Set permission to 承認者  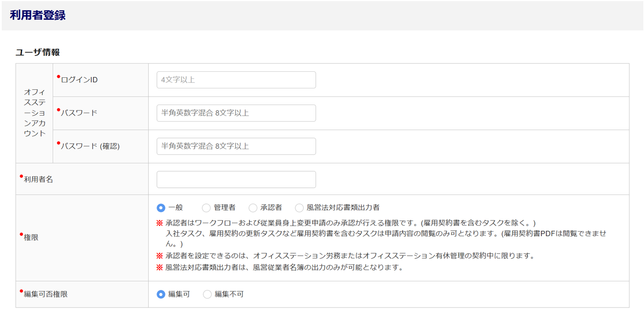253,207
